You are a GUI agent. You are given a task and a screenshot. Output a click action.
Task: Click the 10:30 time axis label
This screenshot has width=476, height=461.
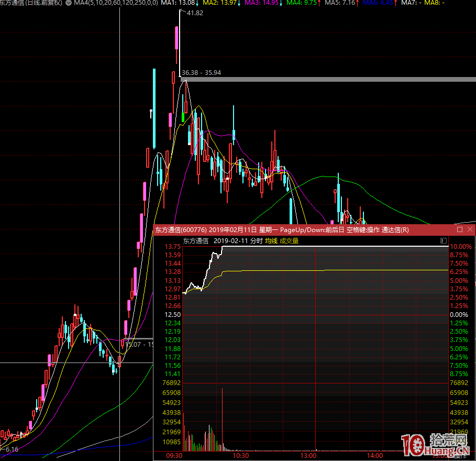click(241, 456)
